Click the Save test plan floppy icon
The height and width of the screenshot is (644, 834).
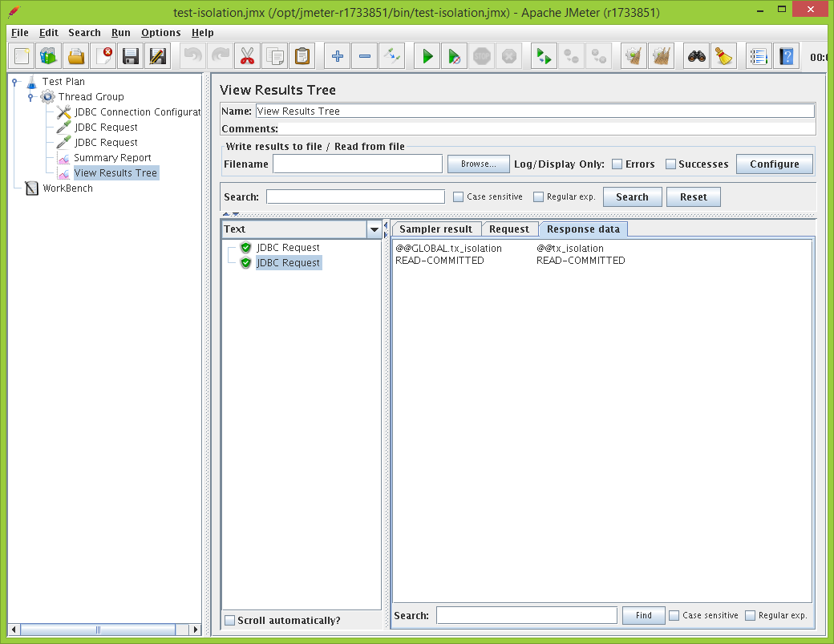click(131, 56)
